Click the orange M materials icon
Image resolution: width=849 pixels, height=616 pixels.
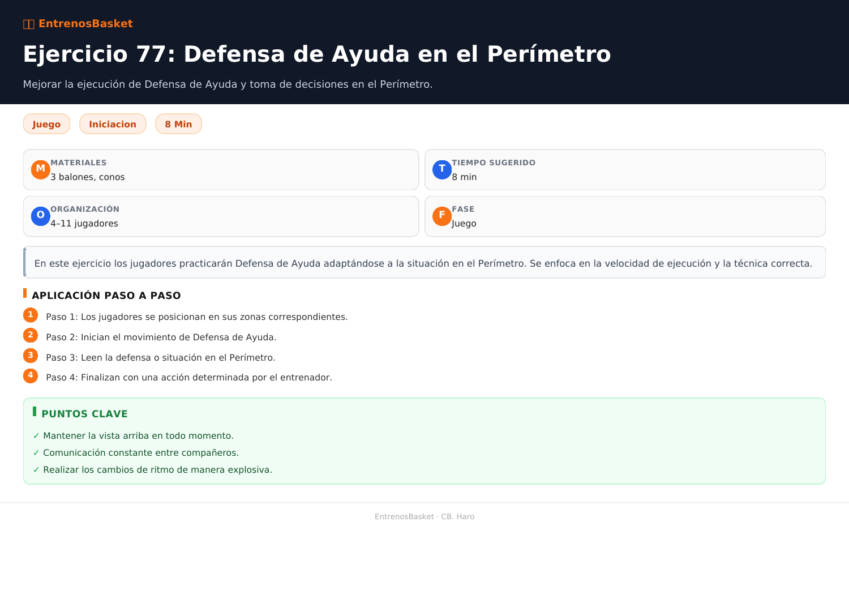(x=41, y=170)
